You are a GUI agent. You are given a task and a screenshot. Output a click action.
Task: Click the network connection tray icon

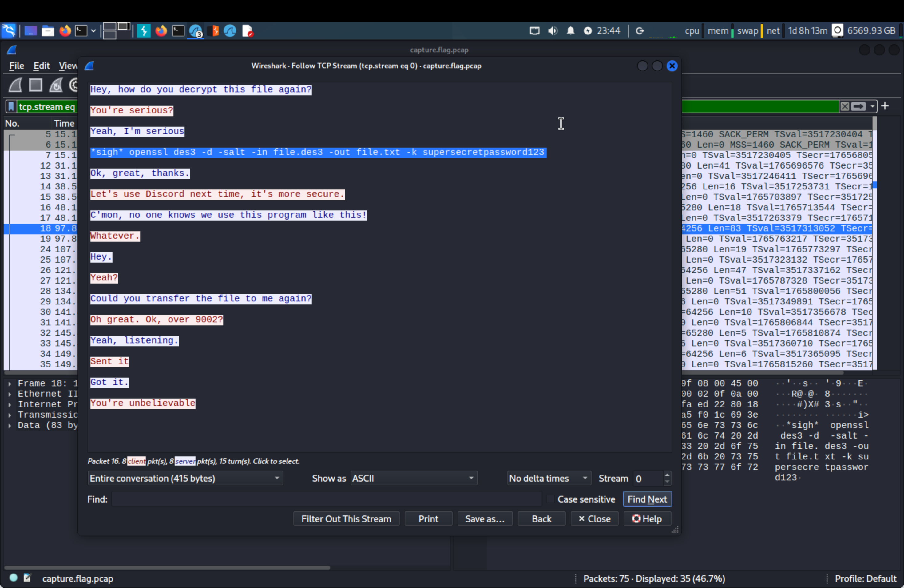tap(534, 31)
